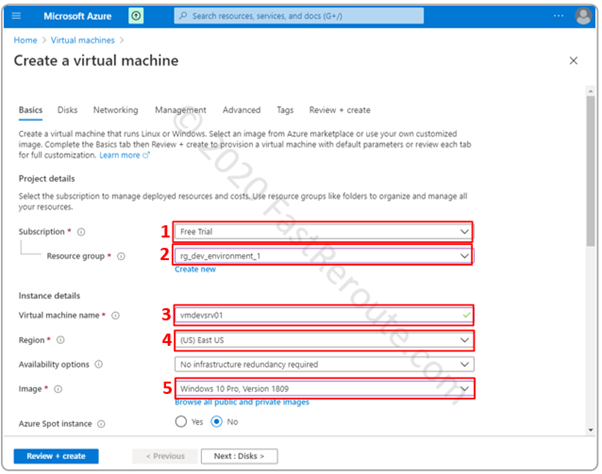Screen dimensions: 602x474
Task: Show info tooltip for Image
Action: tap(58, 389)
